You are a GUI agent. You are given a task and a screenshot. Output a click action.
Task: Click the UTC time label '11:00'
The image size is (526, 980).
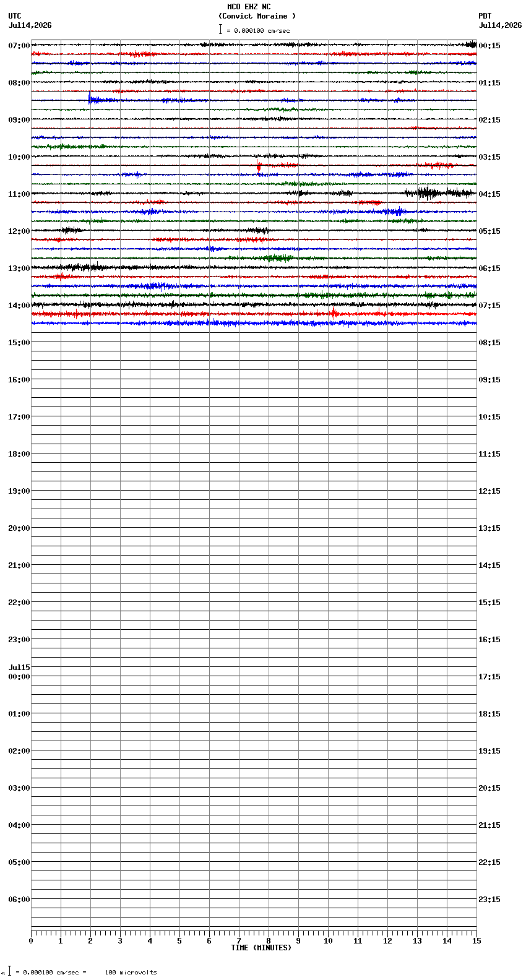point(19,194)
